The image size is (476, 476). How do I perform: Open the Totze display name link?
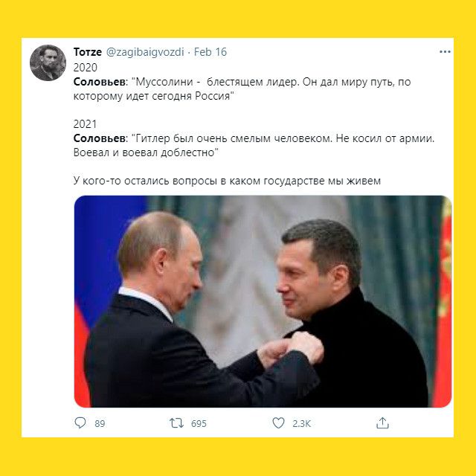pos(88,52)
